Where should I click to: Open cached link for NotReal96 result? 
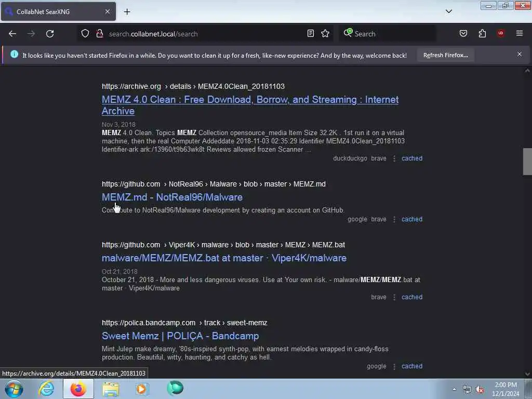(x=412, y=219)
